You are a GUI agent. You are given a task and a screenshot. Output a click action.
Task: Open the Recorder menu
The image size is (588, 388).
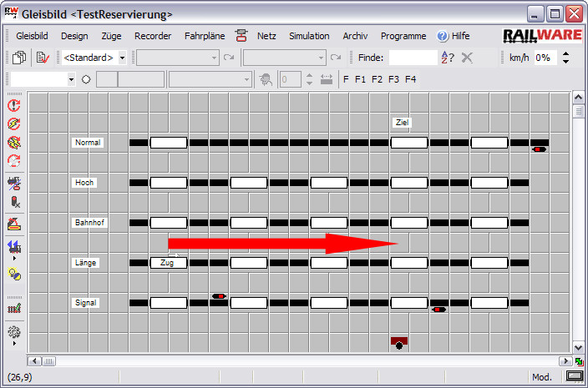[x=153, y=36]
